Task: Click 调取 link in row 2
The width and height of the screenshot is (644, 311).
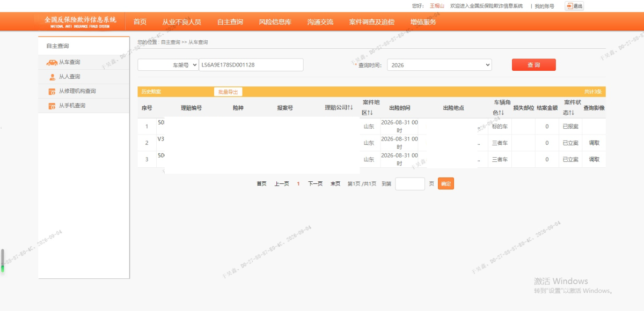Action: 594,143
